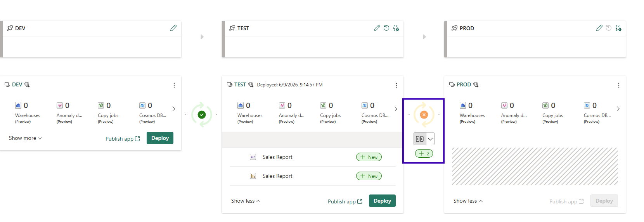Click New badge on semantic model Sales Report
Viewport: 644px width, 222px height.
click(369, 157)
